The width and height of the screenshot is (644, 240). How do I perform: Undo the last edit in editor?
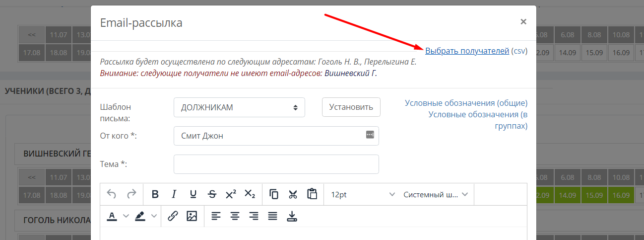pyautogui.click(x=112, y=194)
